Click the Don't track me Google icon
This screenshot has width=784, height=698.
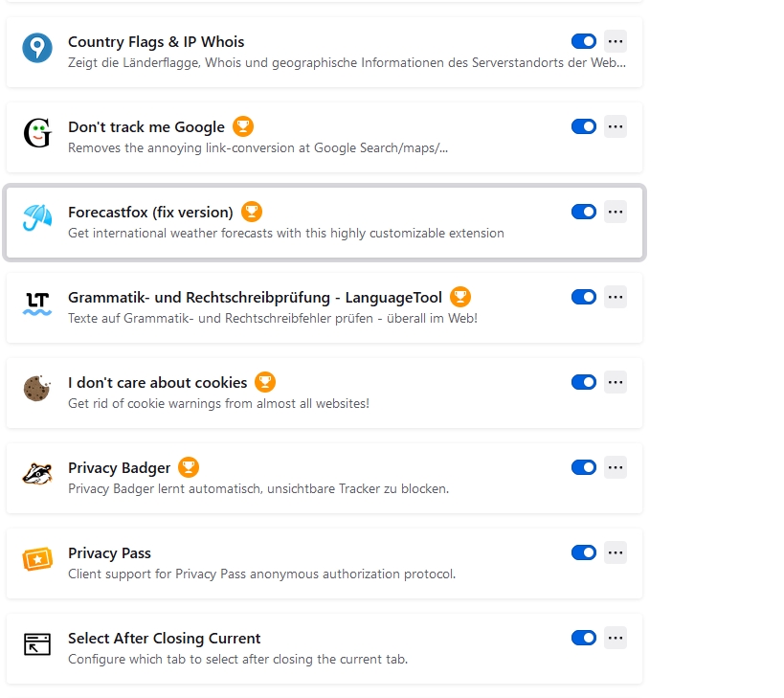coord(37,133)
